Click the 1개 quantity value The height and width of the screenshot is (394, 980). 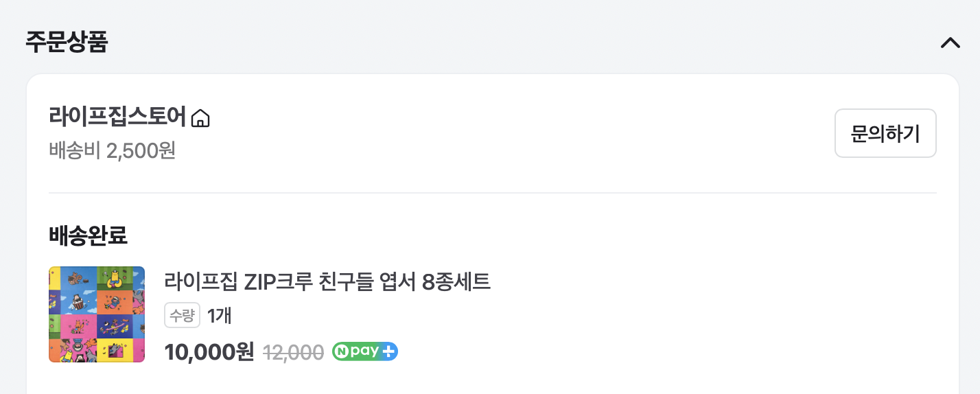point(220,315)
